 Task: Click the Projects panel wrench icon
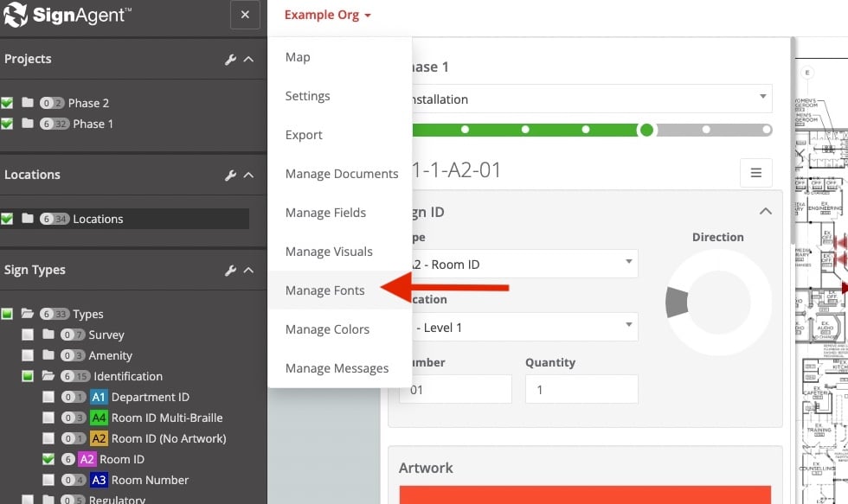tap(230, 60)
